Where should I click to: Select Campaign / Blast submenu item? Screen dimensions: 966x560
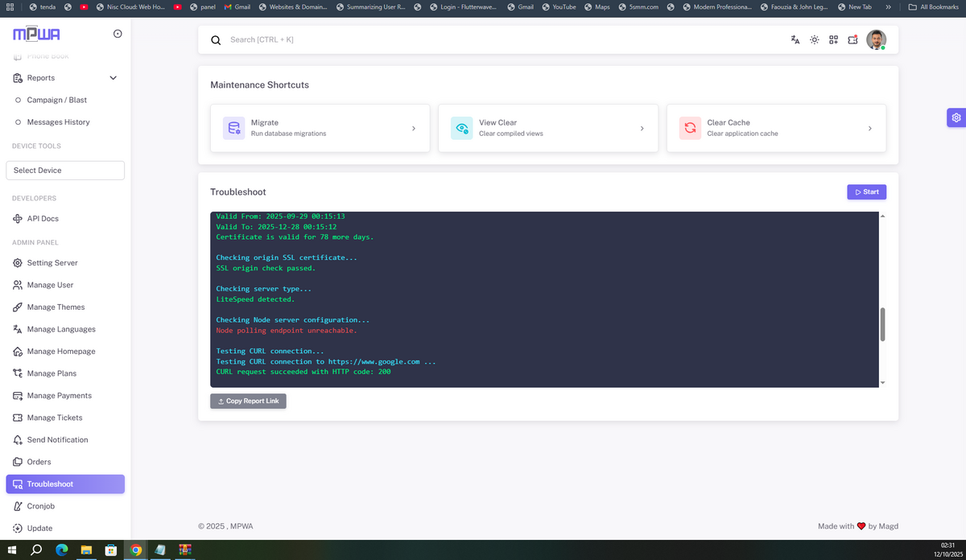[x=56, y=100]
